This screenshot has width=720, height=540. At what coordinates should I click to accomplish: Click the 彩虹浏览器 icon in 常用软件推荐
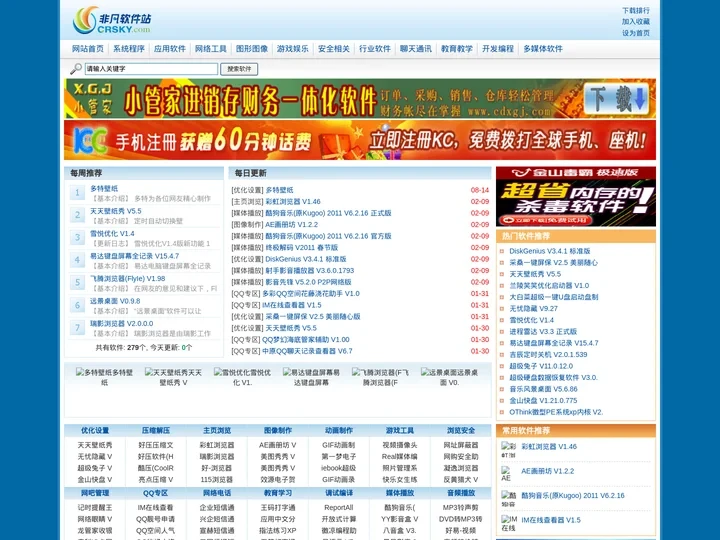[508, 450]
